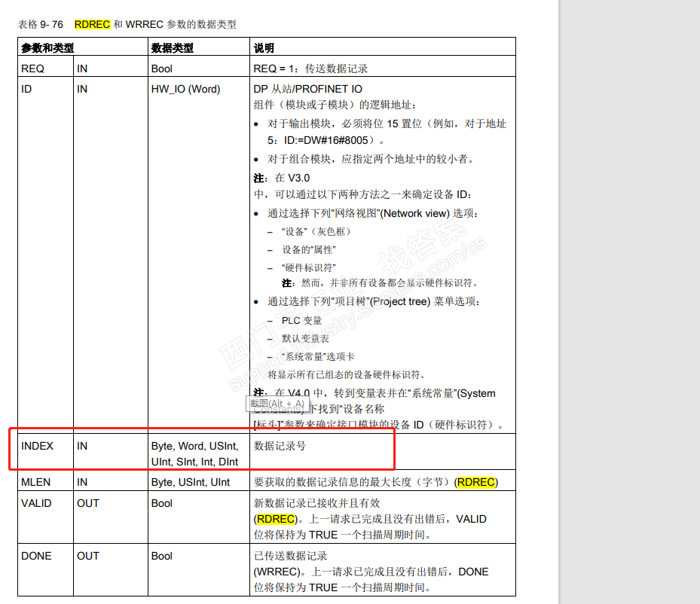The width and height of the screenshot is (700, 604).
Task: Click the '(WRREC)' text in the DONE description
Action: point(277,572)
